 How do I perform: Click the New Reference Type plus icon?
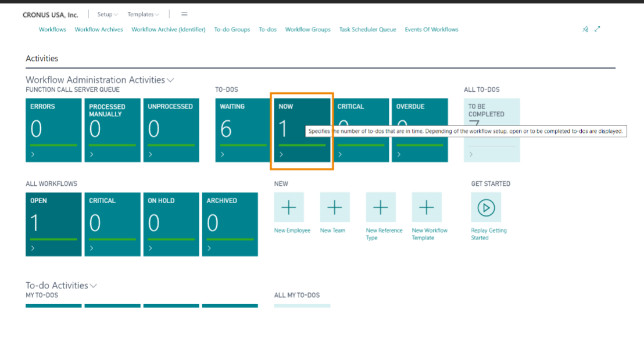(381, 207)
